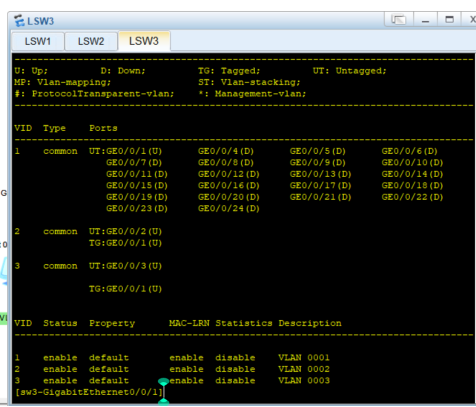Click the 'MP: Vlan-mapping;' legend text
The height and width of the screenshot is (407, 476).
coord(62,82)
